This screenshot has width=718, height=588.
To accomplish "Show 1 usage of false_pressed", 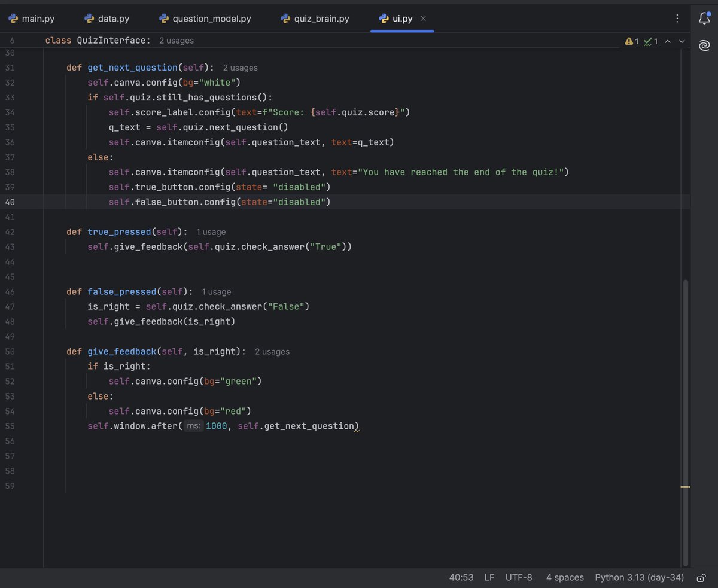I will tap(216, 292).
